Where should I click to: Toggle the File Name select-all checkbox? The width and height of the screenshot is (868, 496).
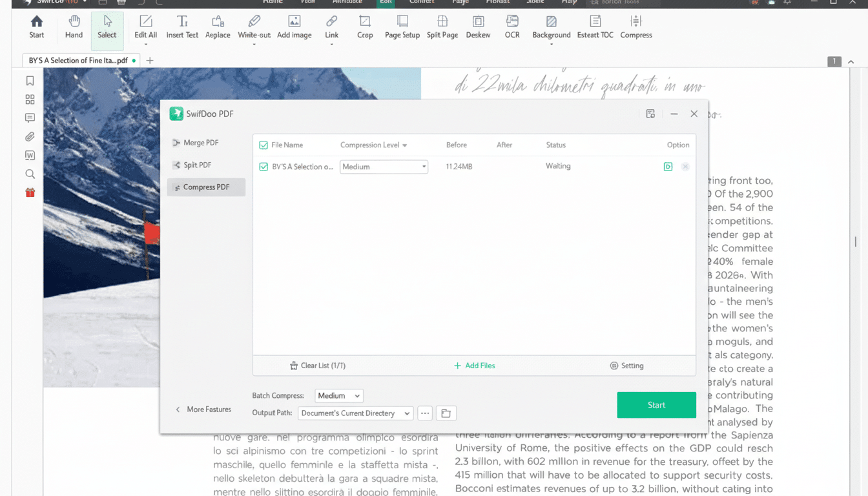point(263,145)
